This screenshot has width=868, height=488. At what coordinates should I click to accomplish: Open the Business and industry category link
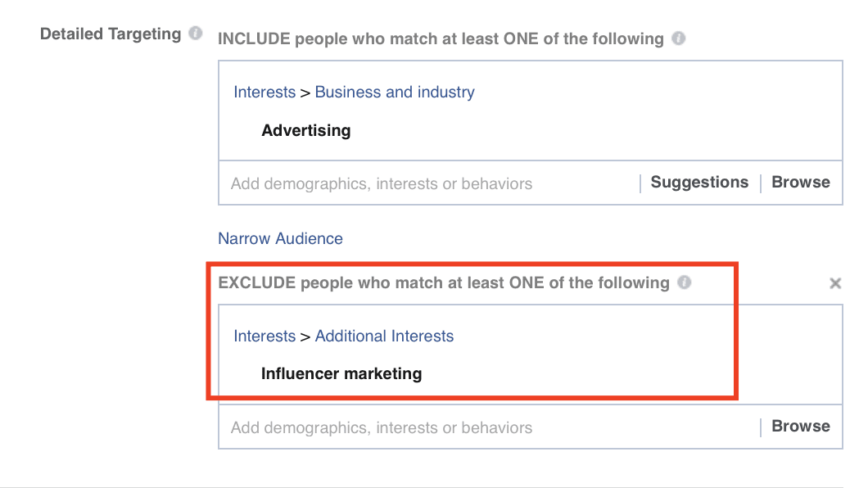pyautogui.click(x=394, y=93)
